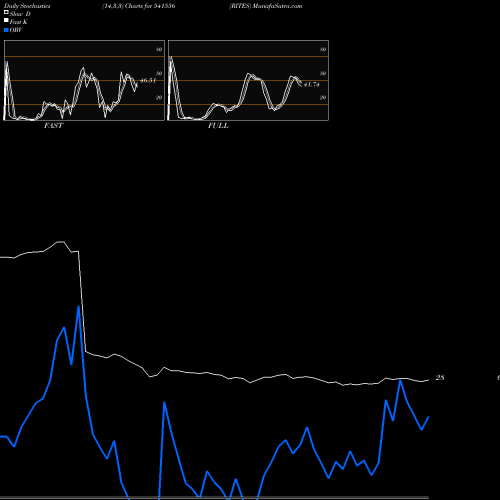The image size is (500, 500).
Task: Click the 'Fast K' legend label
Action: pyautogui.click(x=19, y=22)
